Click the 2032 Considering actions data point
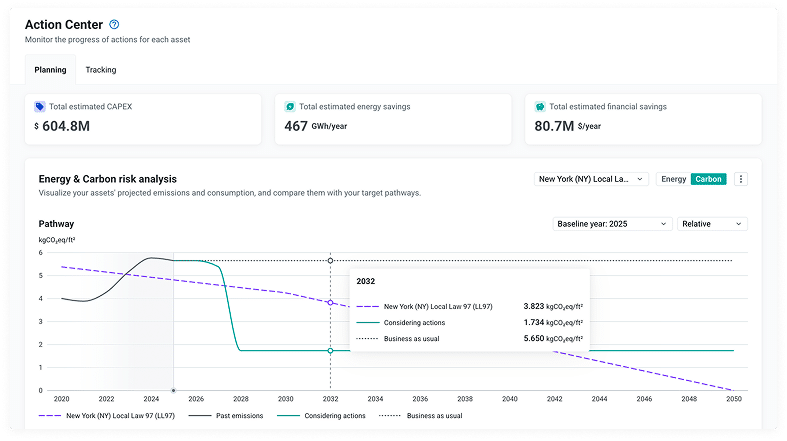This screenshot has height=441, width=787. click(330, 351)
